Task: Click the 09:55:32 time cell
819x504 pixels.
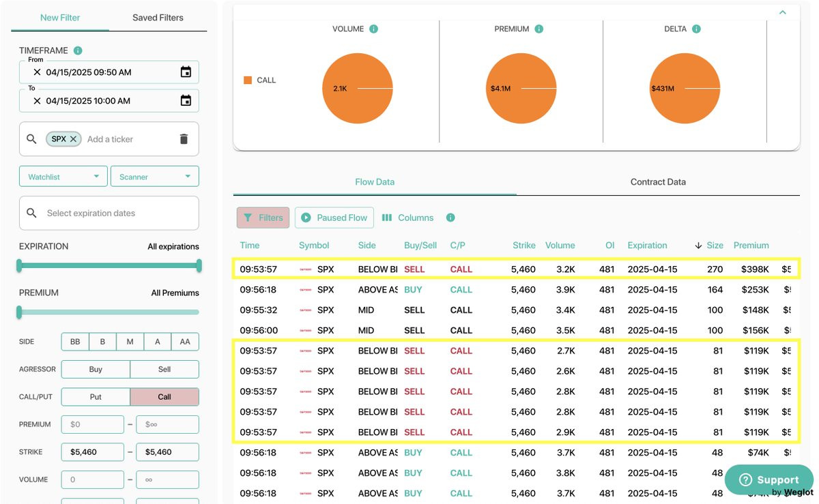Action: pyautogui.click(x=258, y=310)
